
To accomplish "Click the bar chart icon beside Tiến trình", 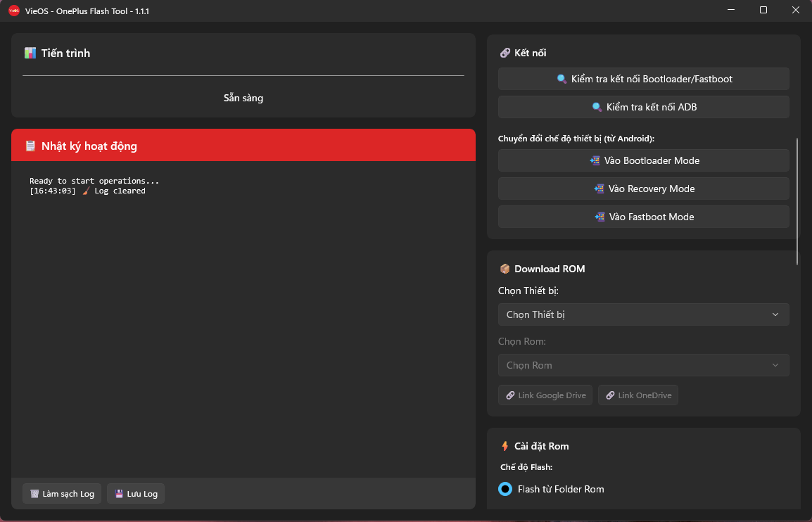I will [30, 53].
